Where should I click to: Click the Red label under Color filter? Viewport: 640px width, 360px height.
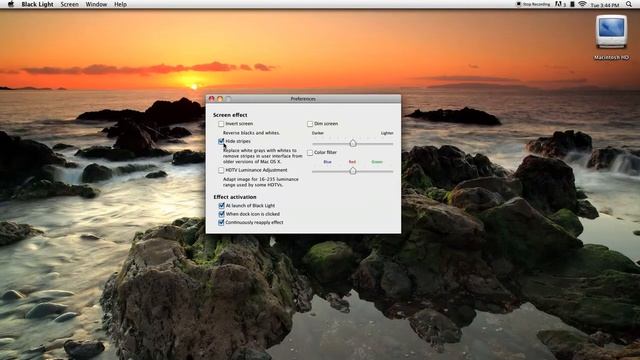pos(352,162)
